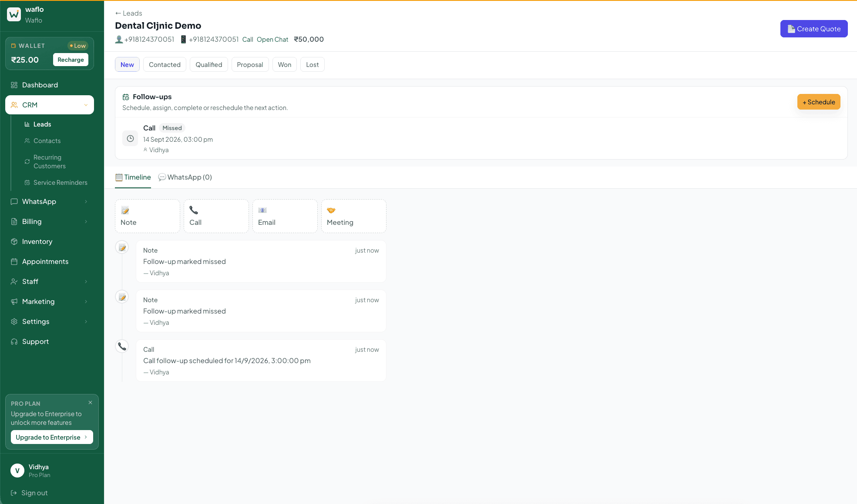Switch to the WhatsApp (0) tab
Image resolution: width=857 pixels, height=504 pixels.
click(185, 177)
